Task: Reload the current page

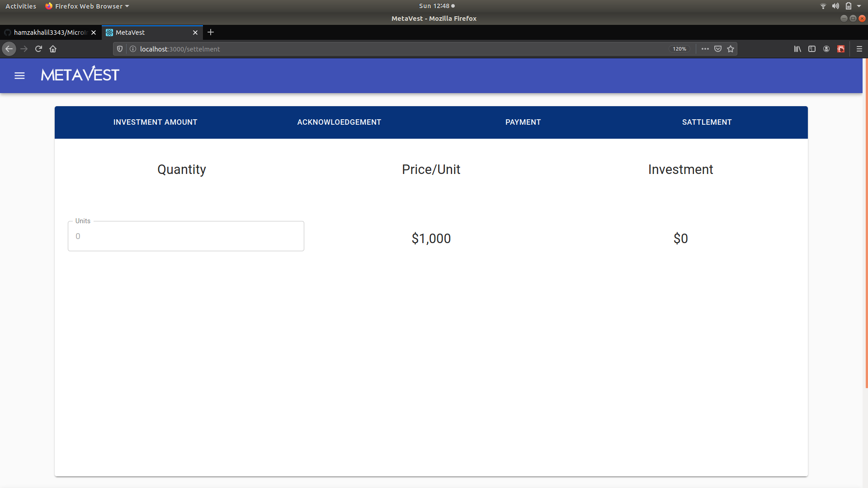Action: tap(38, 49)
